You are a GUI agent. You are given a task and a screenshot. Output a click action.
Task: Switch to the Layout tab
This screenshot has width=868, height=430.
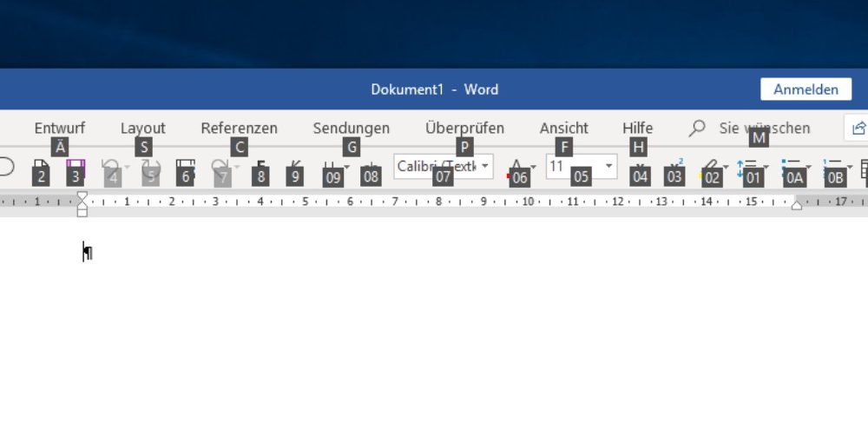click(143, 128)
